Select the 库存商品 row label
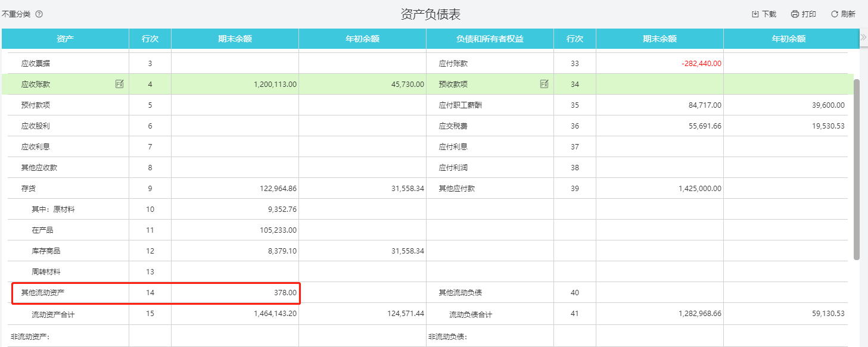This screenshot has width=868, height=347. point(46,251)
